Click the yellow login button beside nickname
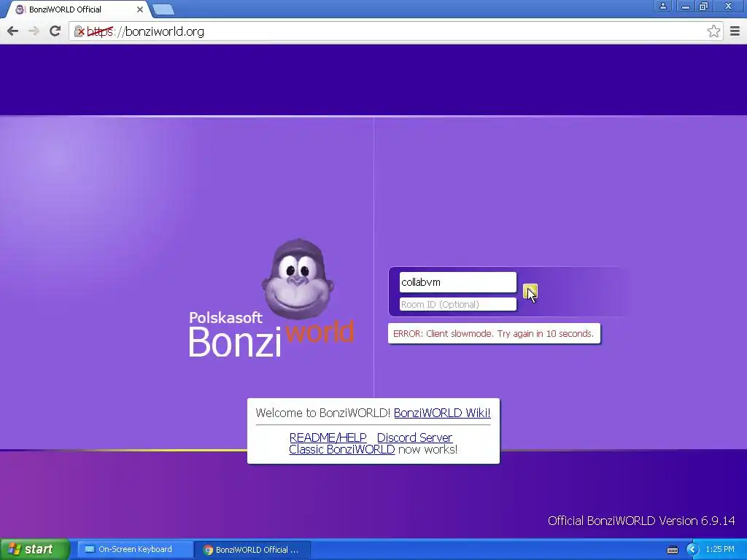This screenshot has height=560, width=747. tap(530, 292)
